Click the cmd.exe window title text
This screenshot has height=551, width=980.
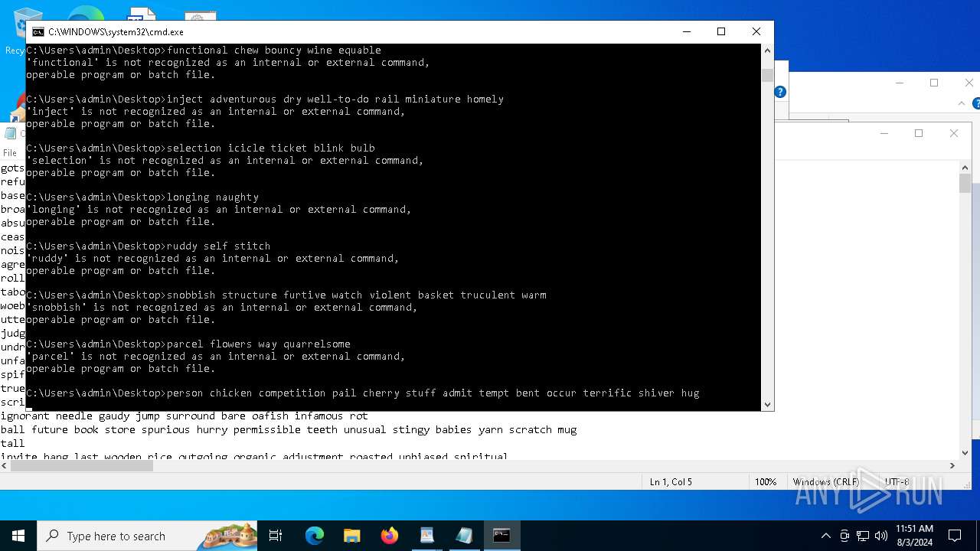click(x=116, y=32)
